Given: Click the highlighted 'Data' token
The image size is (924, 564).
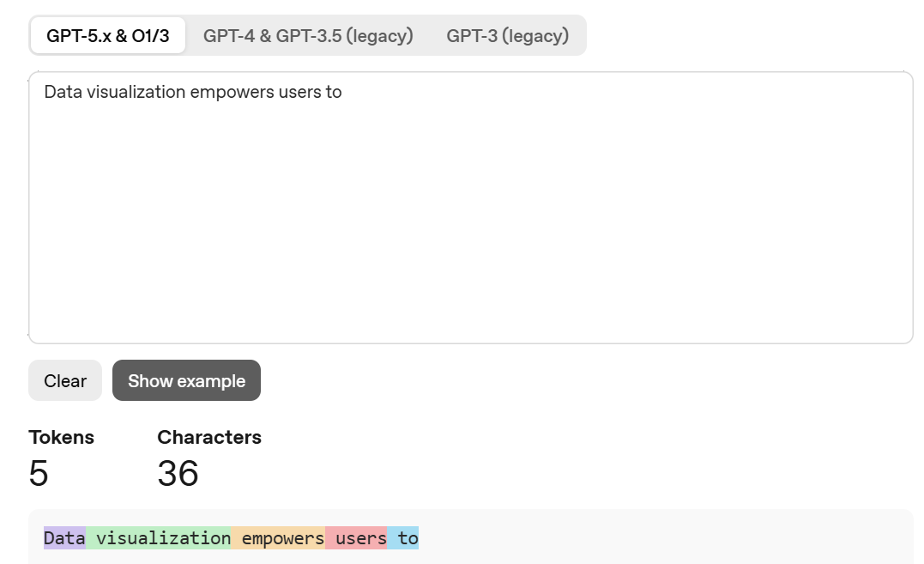Looking at the screenshot, I should (x=65, y=538).
